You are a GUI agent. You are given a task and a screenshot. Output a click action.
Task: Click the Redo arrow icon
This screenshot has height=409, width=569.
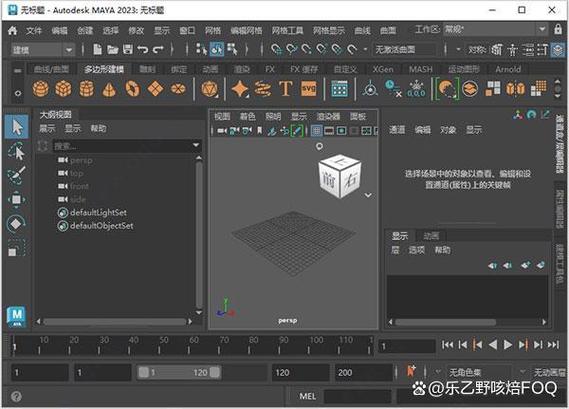click(158, 49)
